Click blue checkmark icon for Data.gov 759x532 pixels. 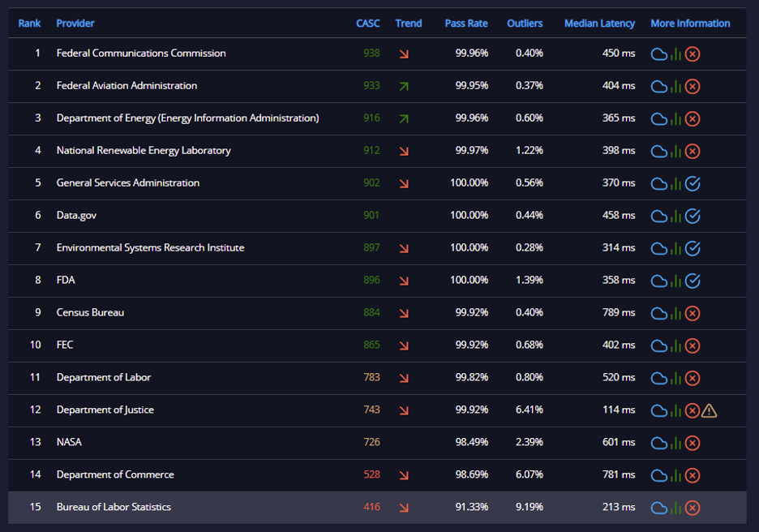tap(693, 217)
